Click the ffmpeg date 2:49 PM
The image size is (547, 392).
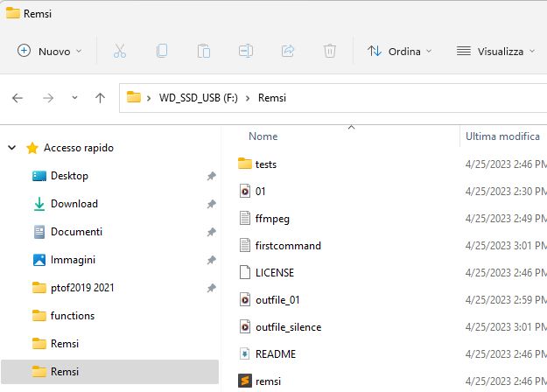[x=506, y=219]
